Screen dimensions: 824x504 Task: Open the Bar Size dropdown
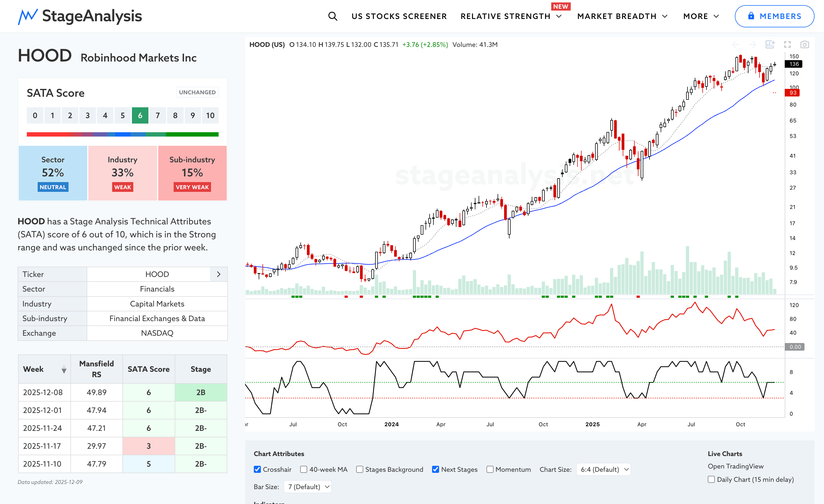308,487
